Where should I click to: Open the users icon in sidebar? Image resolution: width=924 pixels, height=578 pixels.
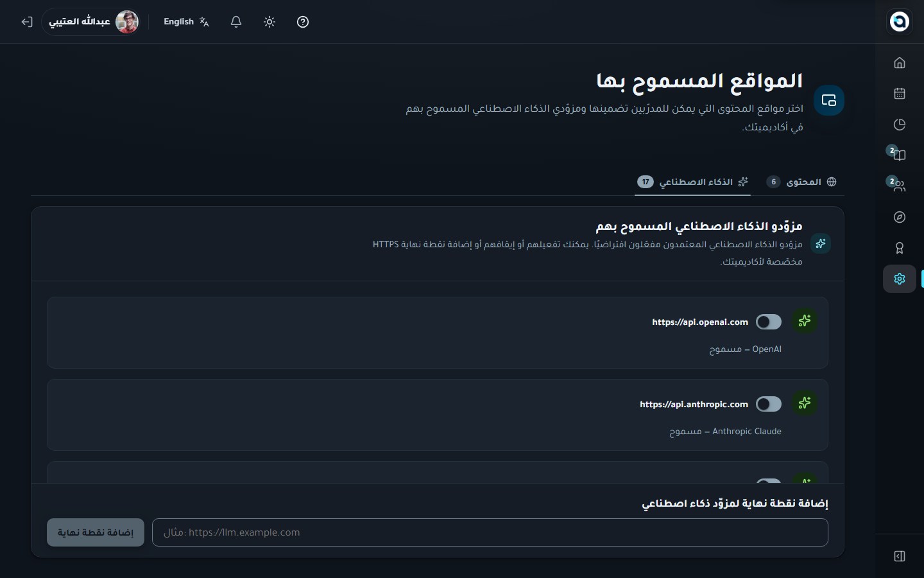point(900,186)
